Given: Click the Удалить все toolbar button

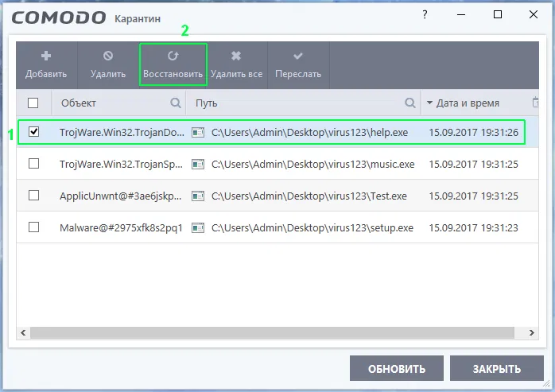Looking at the screenshot, I should (236, 65).
